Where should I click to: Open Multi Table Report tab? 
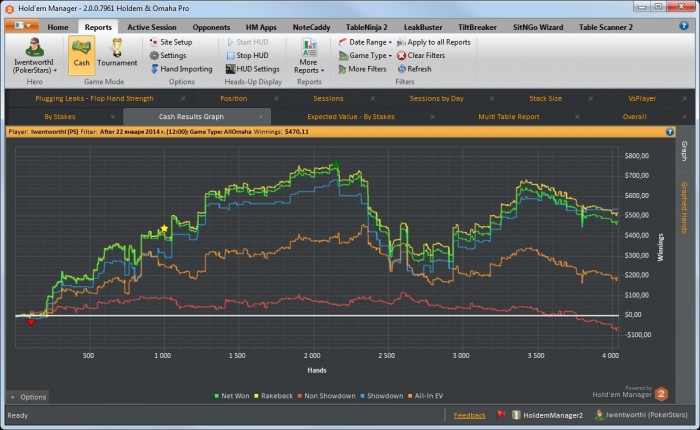pos(509,117)
